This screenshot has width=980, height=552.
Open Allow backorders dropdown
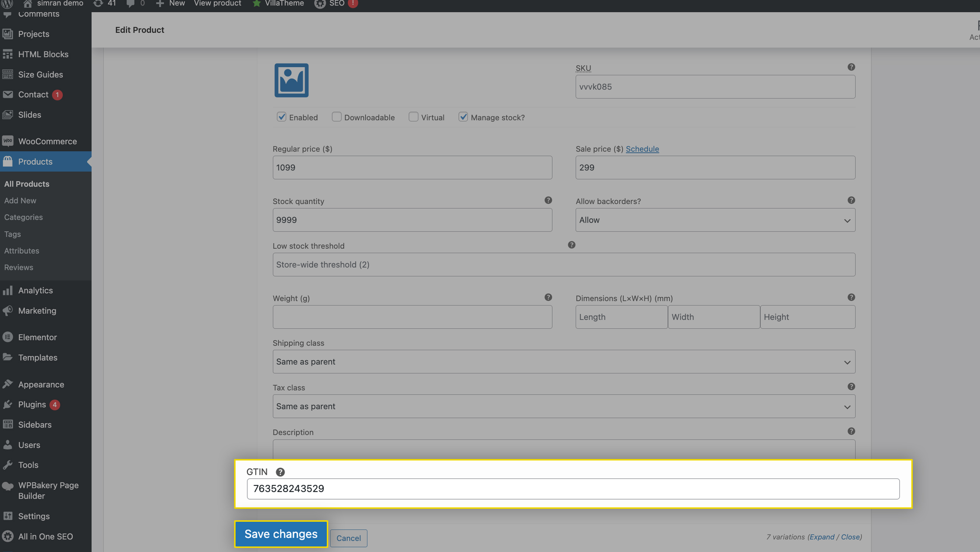point(715,220)
